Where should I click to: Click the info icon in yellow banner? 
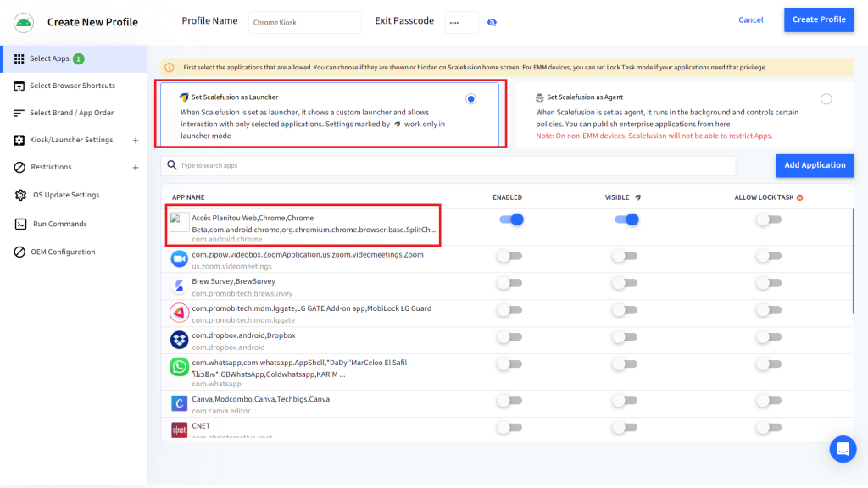pos(170,68)
